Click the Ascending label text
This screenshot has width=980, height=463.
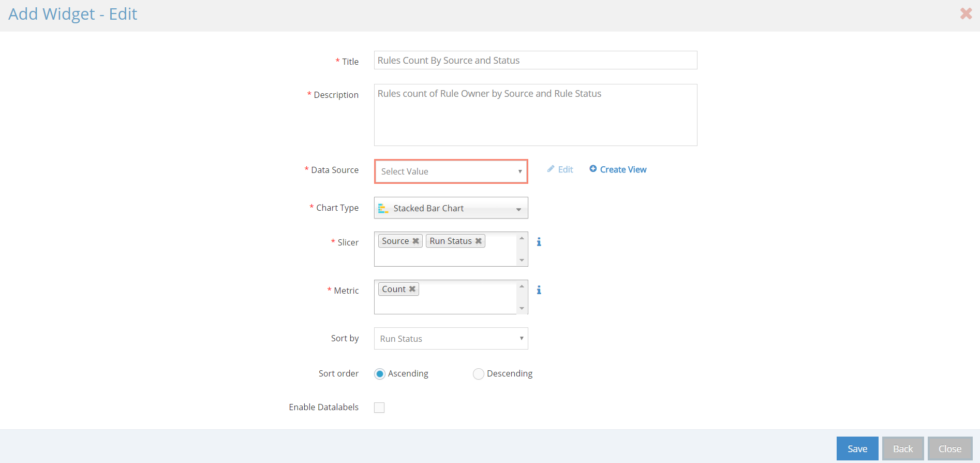408,373
